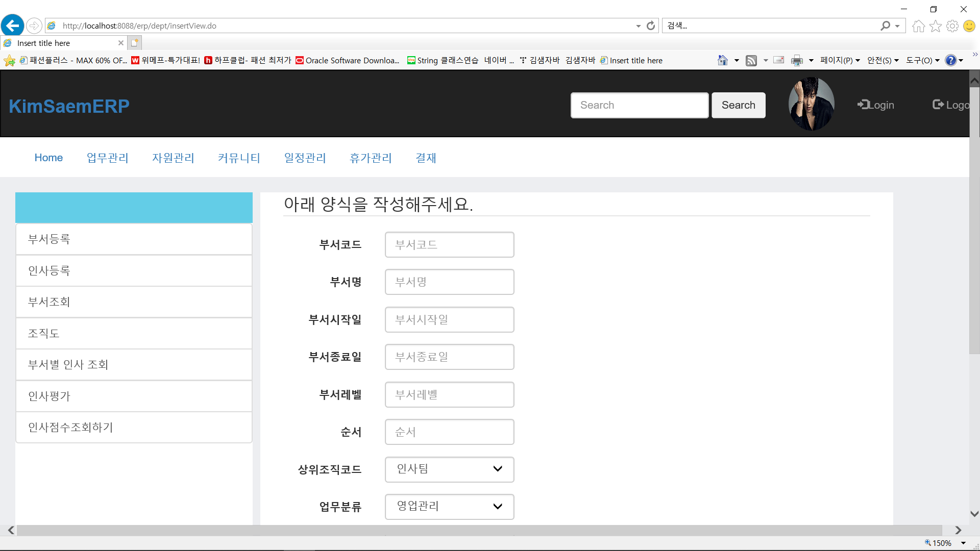The width and height of the screenshot is (980, 551).
Task: Click the page refresh icon
Action: (651, 26)
